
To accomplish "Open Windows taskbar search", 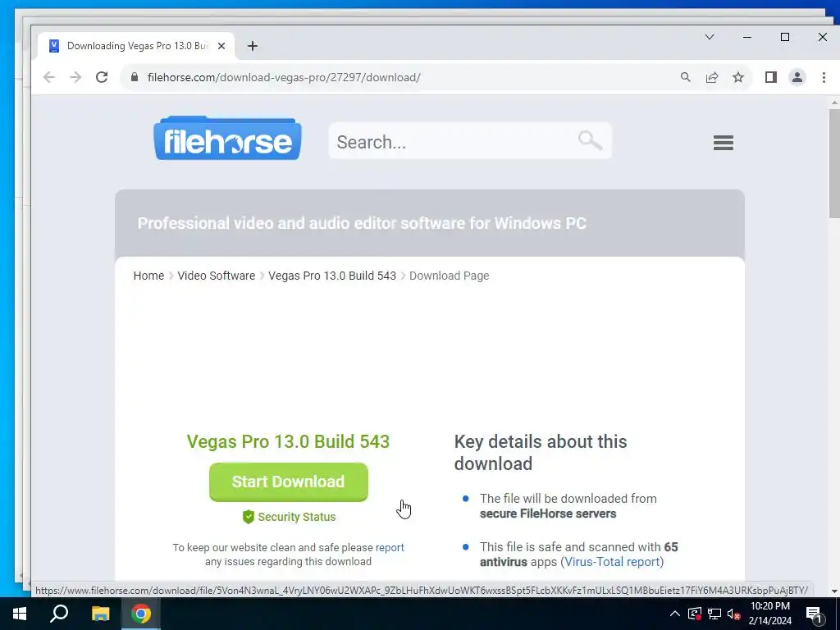I will [x=59, y=614].
